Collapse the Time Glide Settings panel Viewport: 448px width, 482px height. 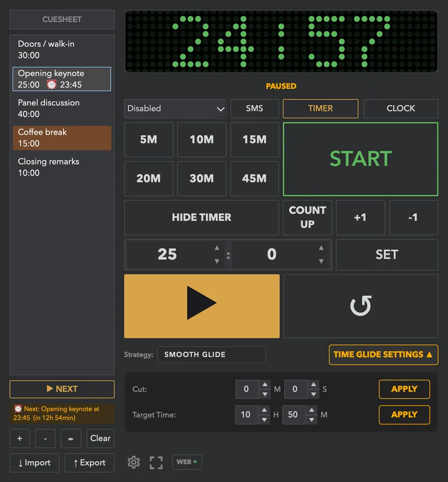click(x=383, y=355)
